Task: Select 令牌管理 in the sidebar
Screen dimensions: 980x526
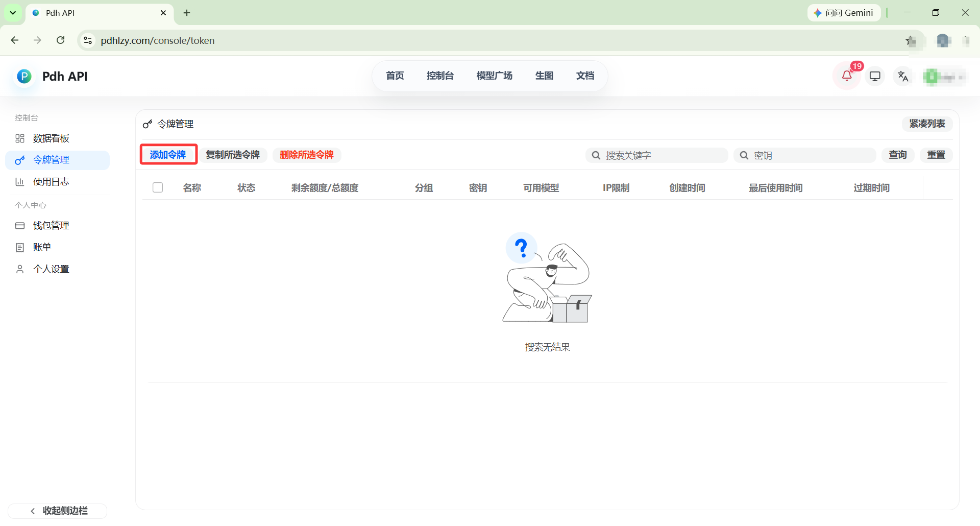Action: 57,160
